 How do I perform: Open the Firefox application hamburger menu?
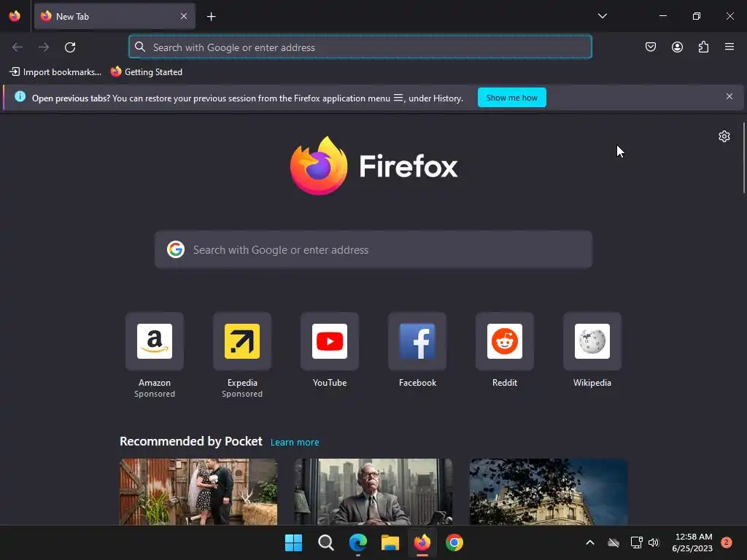point(729,47)
